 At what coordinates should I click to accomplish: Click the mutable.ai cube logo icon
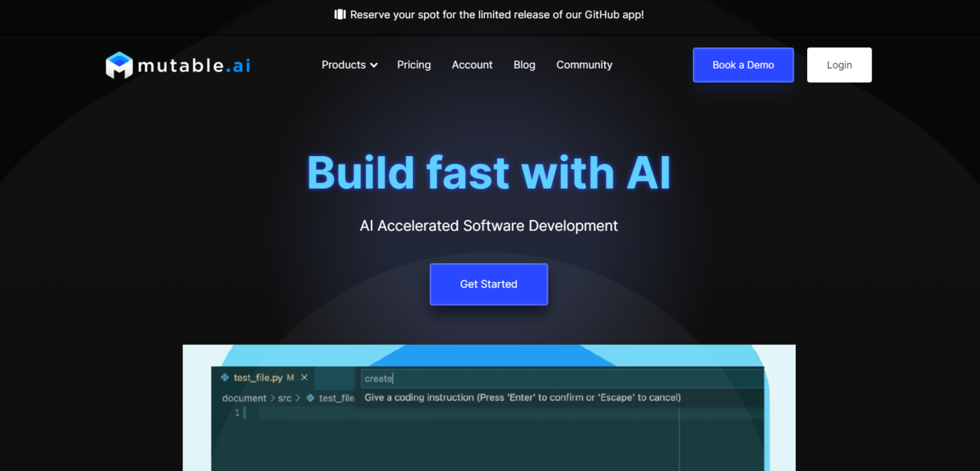[119, 65]
